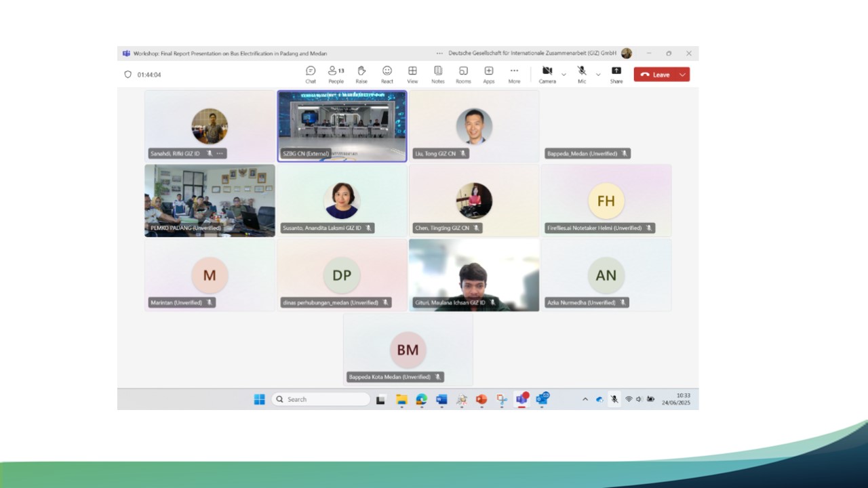The height and width of the screenshot is (488, 868).
Task: Open the Chat panel
Action: click(x=311, y=75)
